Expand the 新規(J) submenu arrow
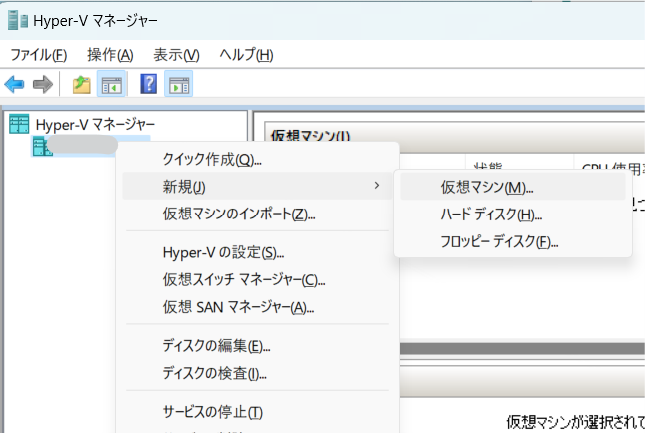 (377, 186)
